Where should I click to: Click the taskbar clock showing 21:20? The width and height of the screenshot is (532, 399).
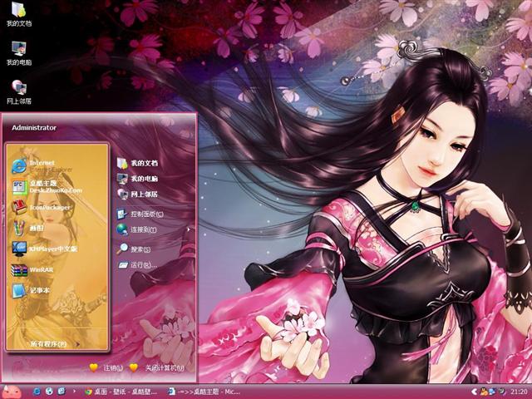pos(519,392)
